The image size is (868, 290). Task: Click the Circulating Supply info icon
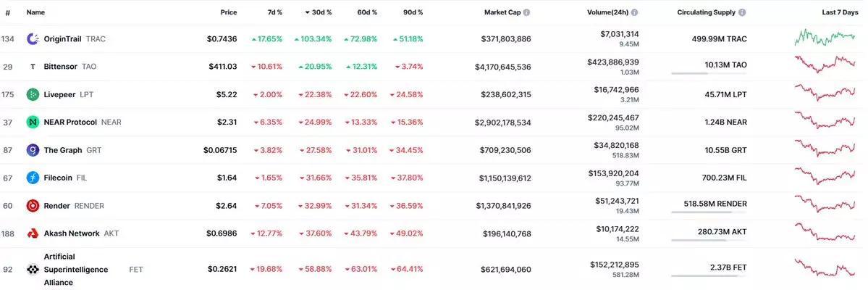[742, 12]
